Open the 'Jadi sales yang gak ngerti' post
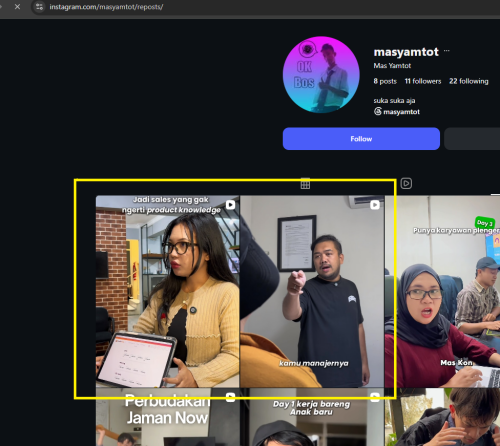The height and width of the screenshot is (446, 500). (x=167, y=291)
